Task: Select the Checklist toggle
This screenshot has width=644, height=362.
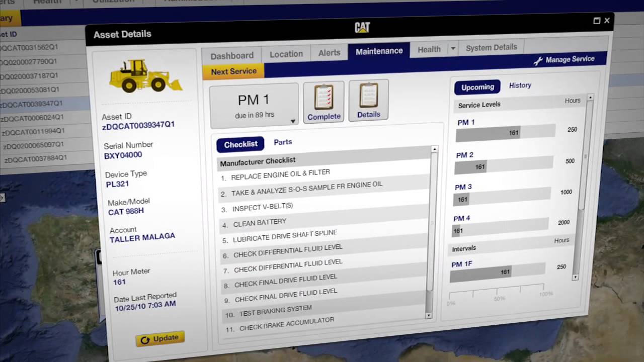Action: click(240, 144)
